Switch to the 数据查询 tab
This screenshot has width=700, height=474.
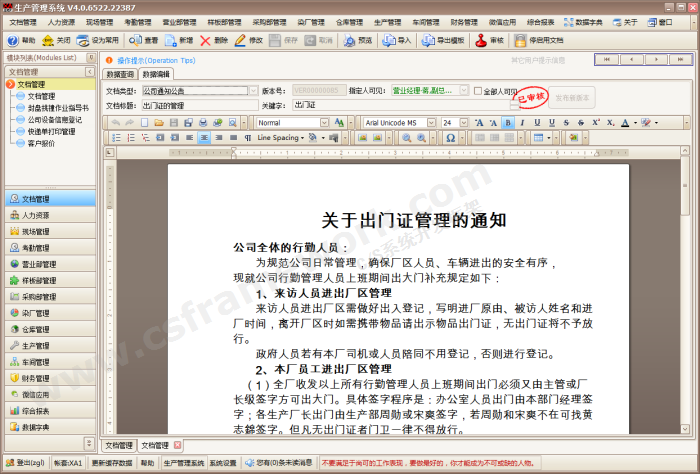[x=120, y=74]
